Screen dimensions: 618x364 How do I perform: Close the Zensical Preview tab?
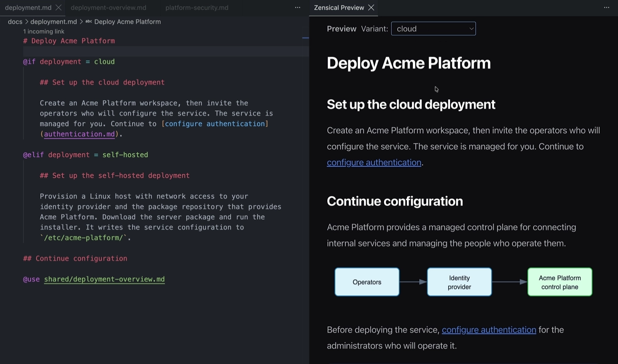pos(371,8)
